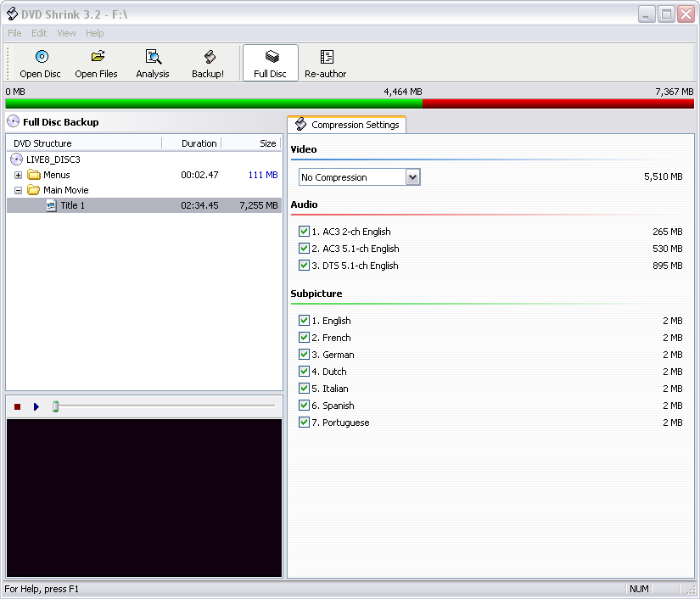Uncheck AC3 5.1-ch English audio
The image size is (700, 599).
tap(304, 249)
